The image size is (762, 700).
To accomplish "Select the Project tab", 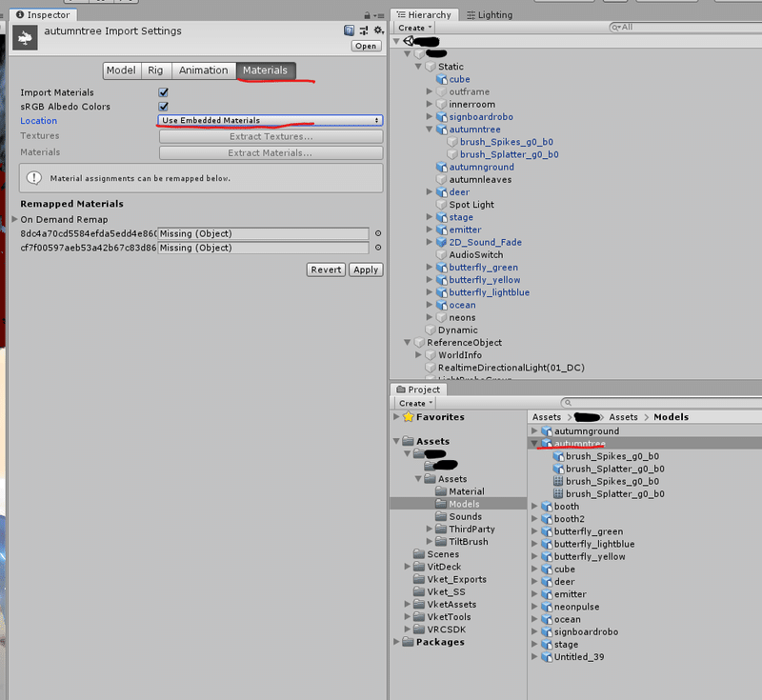I will click(418, 390).
